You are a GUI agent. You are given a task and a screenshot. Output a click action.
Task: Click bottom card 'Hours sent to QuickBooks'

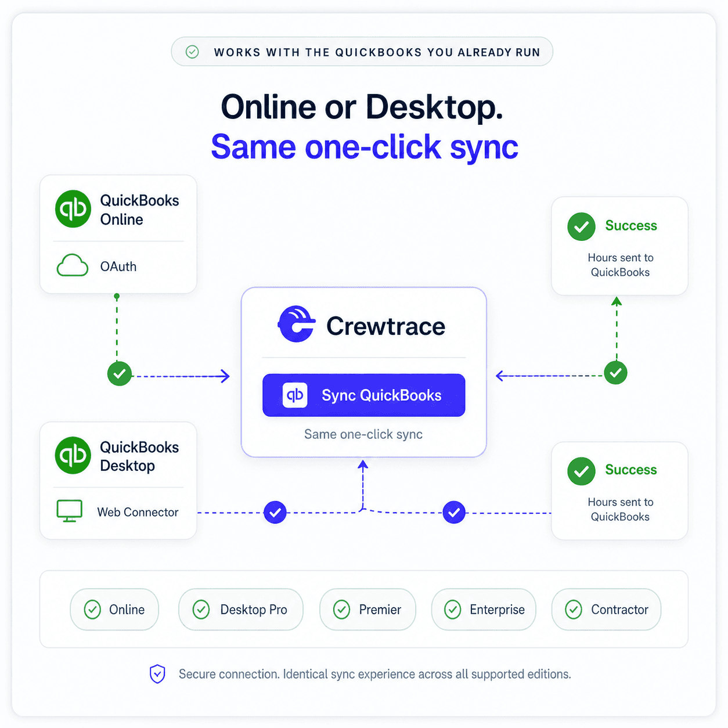coord(620,509)
